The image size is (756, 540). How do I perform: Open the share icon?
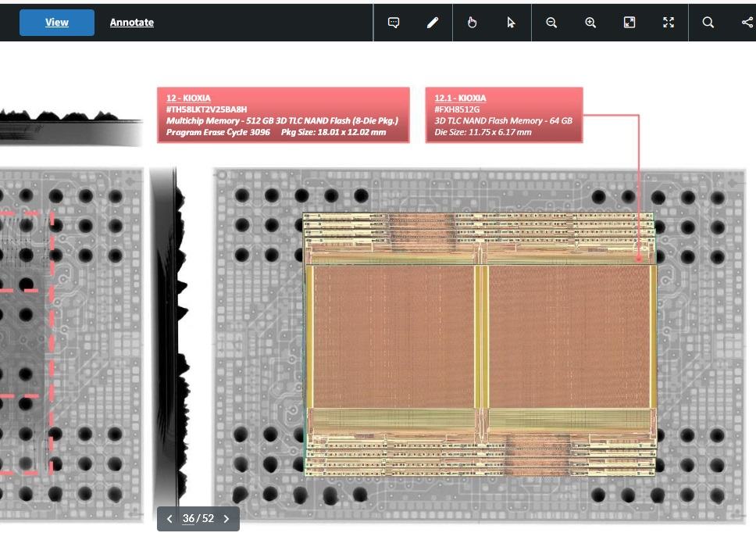point(747,22)
